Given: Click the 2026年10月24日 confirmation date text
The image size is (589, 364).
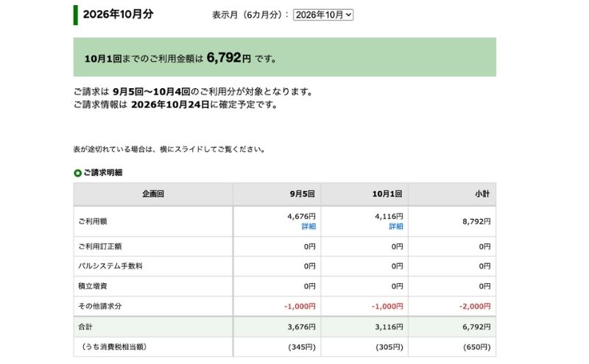Looking at the screenshot, I should point(170,104).
